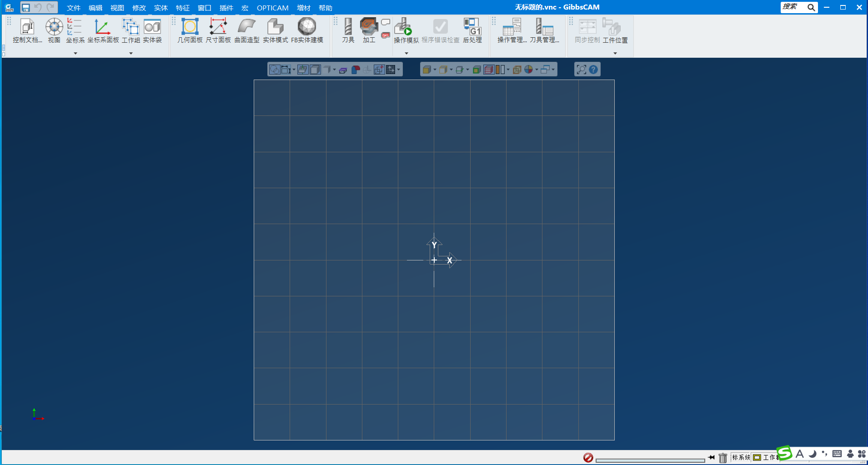Click the blue help question mark button
Viewport: 868px width, 465px height.
coord(593,70)
